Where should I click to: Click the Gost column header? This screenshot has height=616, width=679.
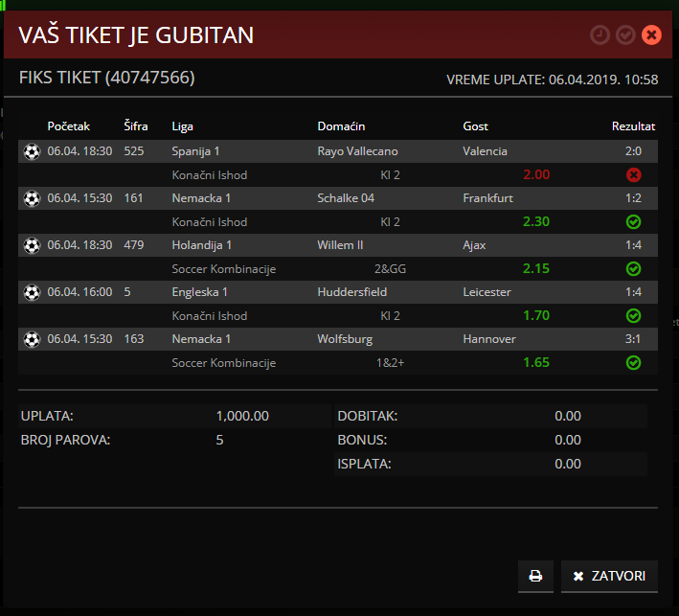click(475, 126)
